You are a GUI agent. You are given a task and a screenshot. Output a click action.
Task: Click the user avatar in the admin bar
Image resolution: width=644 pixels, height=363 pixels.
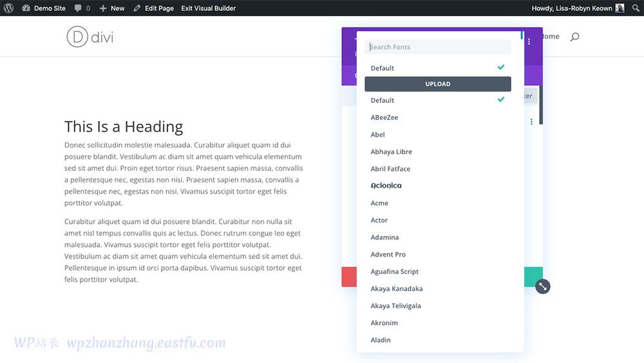pyautogui.click(x=620, y=8)
